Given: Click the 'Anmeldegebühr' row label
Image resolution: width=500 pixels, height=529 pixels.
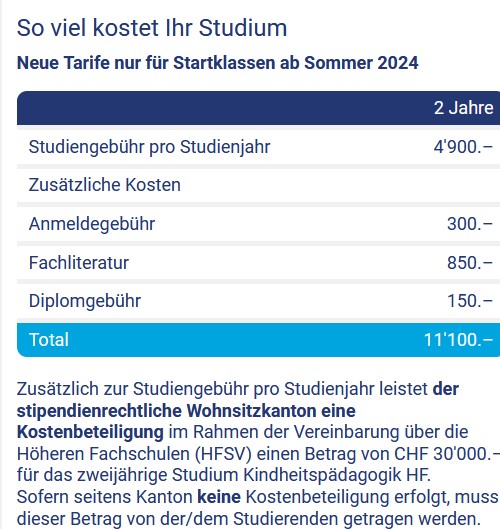Looking at the screenshot, I should click(x=92, y=224).
